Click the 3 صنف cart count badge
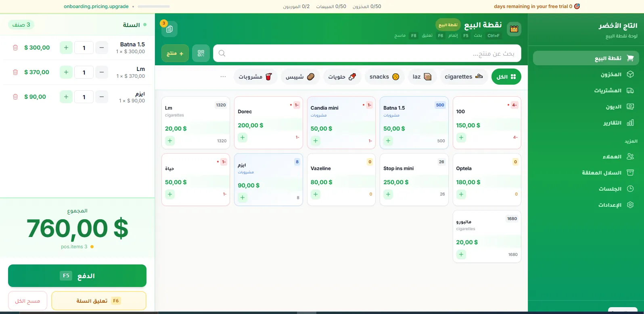This screenshot has height=314, width=644. tap(21, 25)
